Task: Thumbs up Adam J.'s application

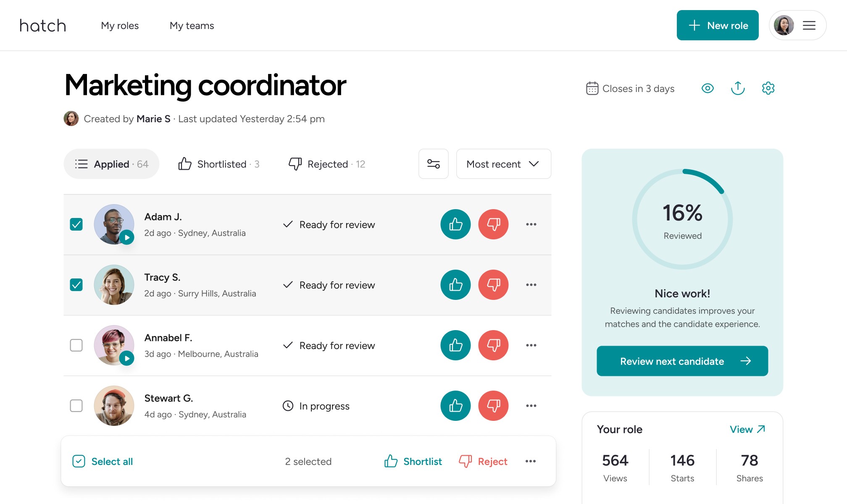Action: (455, 224)
